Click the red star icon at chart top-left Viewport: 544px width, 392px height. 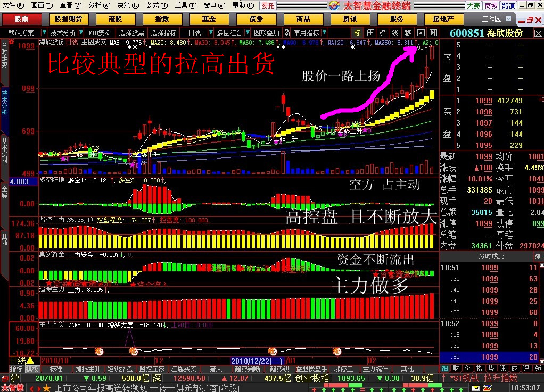coord(12,42)
